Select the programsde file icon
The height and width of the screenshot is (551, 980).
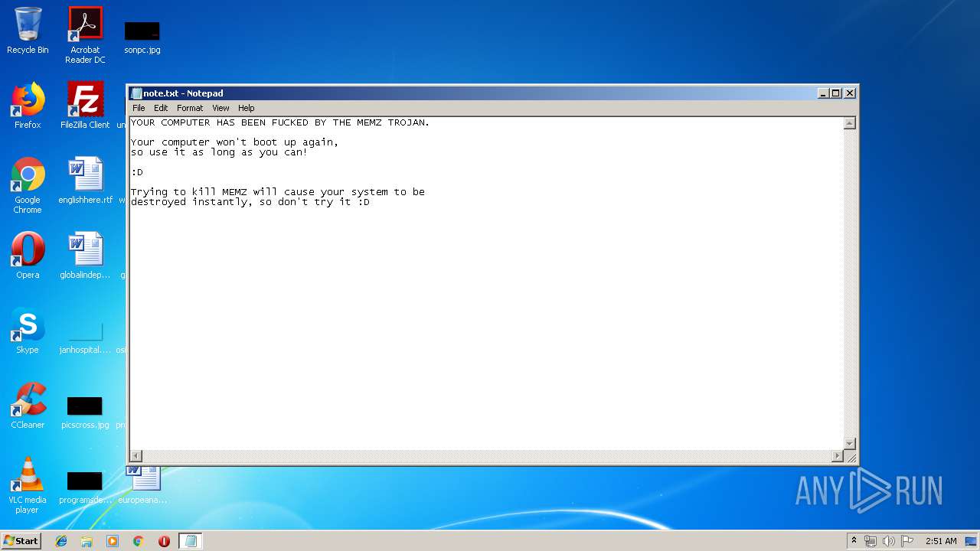[x=85, y=487]
